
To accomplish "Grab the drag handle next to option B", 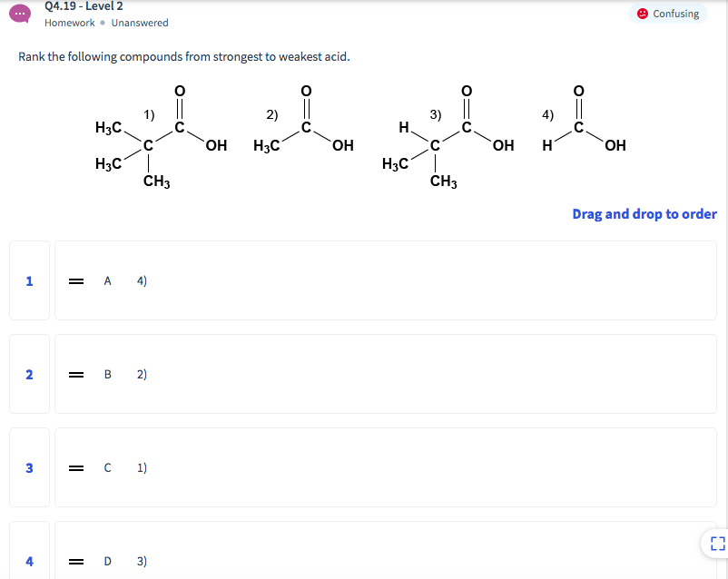I will (76, 374).
